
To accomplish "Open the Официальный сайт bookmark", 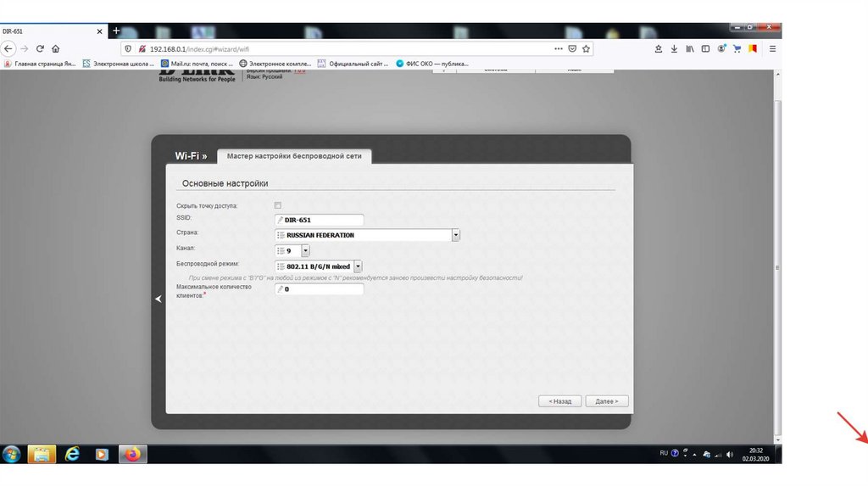I will pyautogui.click(x=353, y=64).
